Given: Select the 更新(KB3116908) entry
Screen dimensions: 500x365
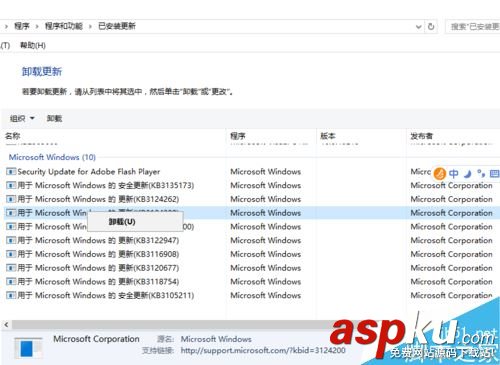Looking at the screenshot, I should pos(98,254).
